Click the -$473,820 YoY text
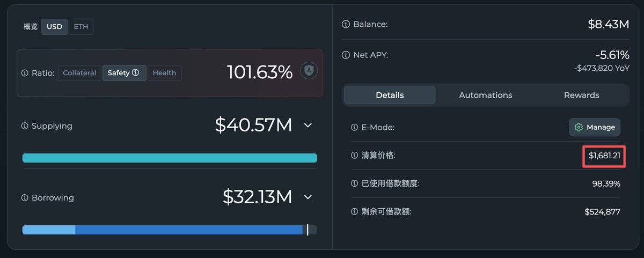The image size is (644, 258). 601,68
